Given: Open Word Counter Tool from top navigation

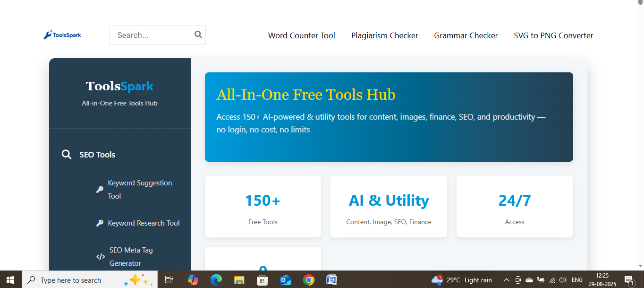Looking at the screenshot, I should click(x=301, y=35).
